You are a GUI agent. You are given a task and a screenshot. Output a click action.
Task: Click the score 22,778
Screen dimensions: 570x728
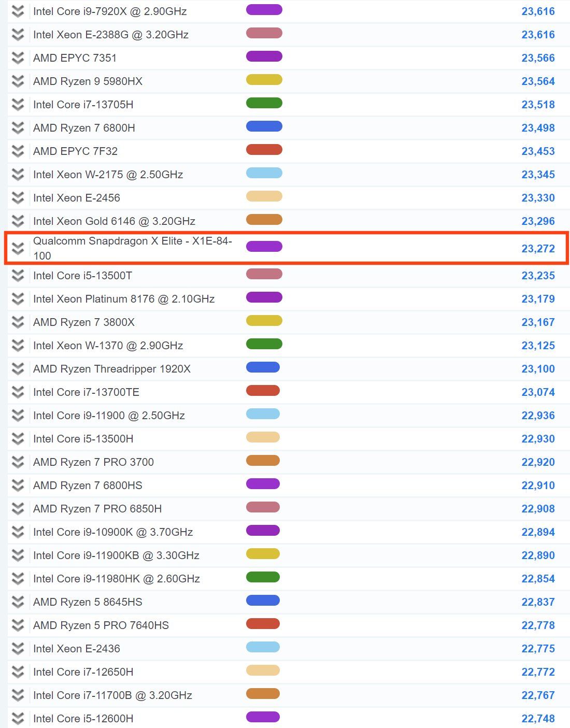click(538, 625)
